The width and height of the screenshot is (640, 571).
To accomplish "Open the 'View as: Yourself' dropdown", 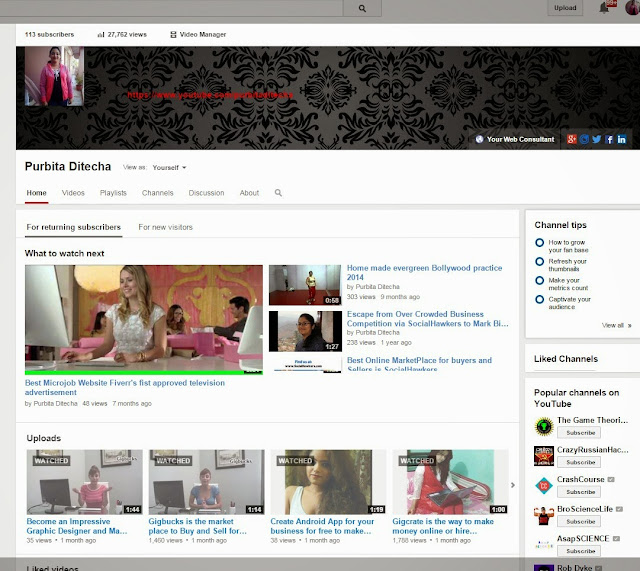I will coord(169,167).
